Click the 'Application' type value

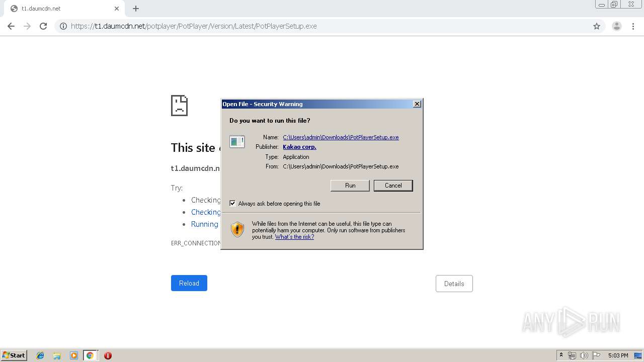click(x=296, y=157)
